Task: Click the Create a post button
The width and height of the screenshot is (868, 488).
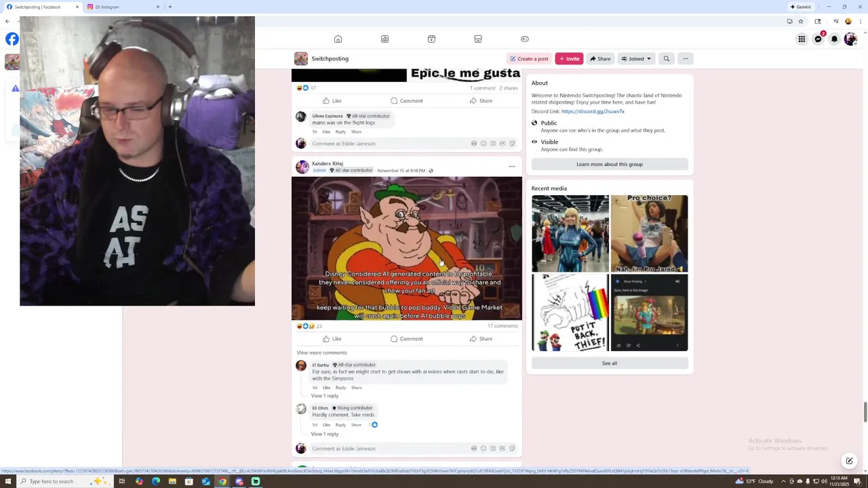Action: coord(529,59)
